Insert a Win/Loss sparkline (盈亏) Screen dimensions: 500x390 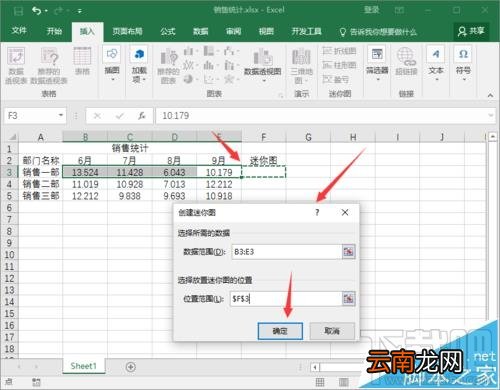tap(336, 79)
